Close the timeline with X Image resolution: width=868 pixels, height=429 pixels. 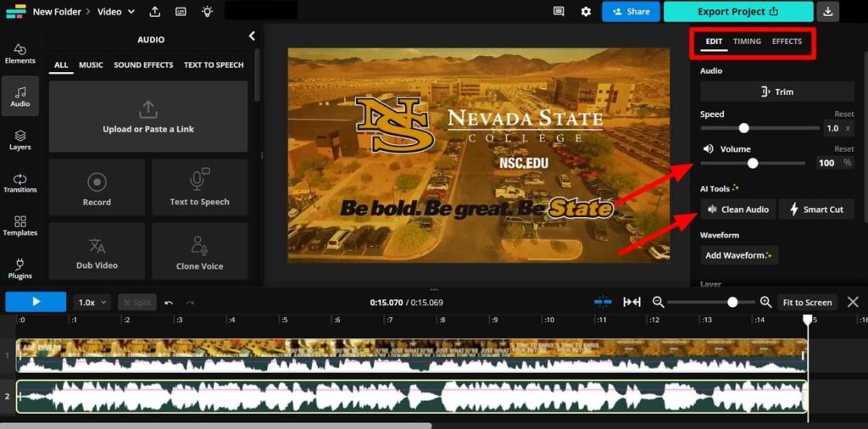click(x=853, y=302)
